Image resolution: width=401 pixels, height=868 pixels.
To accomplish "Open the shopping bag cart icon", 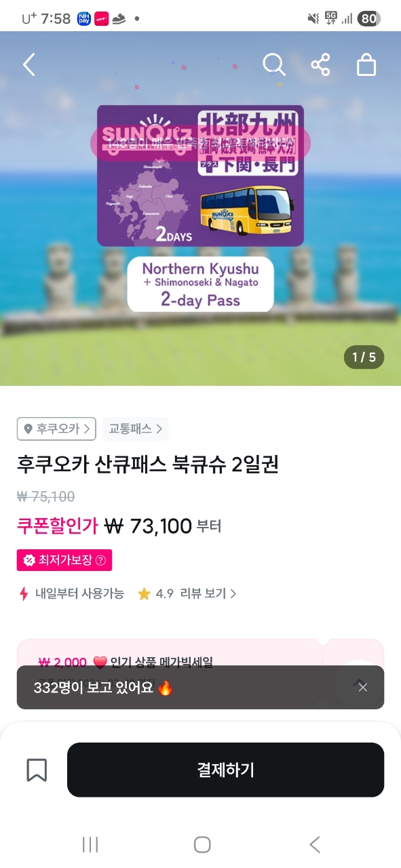I will [x=366, y=65].
